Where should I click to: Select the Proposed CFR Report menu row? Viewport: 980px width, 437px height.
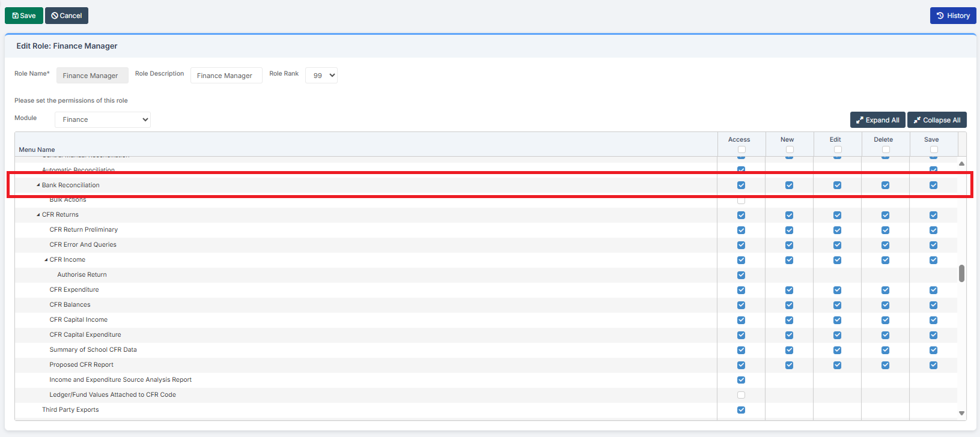pyautogui.click(x=81, y=365)
